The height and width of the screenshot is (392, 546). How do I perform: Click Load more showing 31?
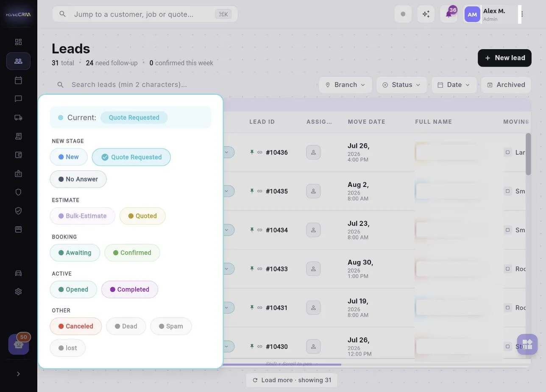coord(292,380)
